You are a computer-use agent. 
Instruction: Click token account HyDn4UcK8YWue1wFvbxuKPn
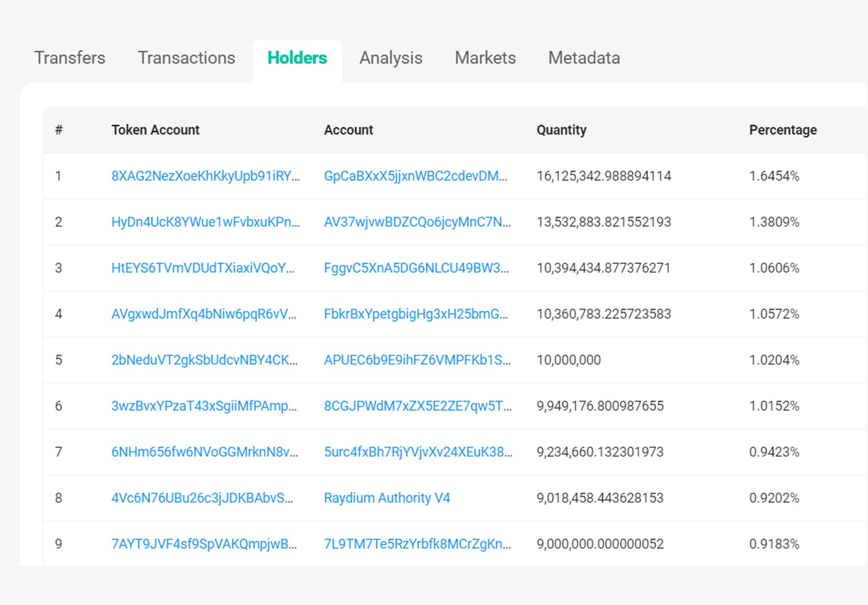pos(205,222)
